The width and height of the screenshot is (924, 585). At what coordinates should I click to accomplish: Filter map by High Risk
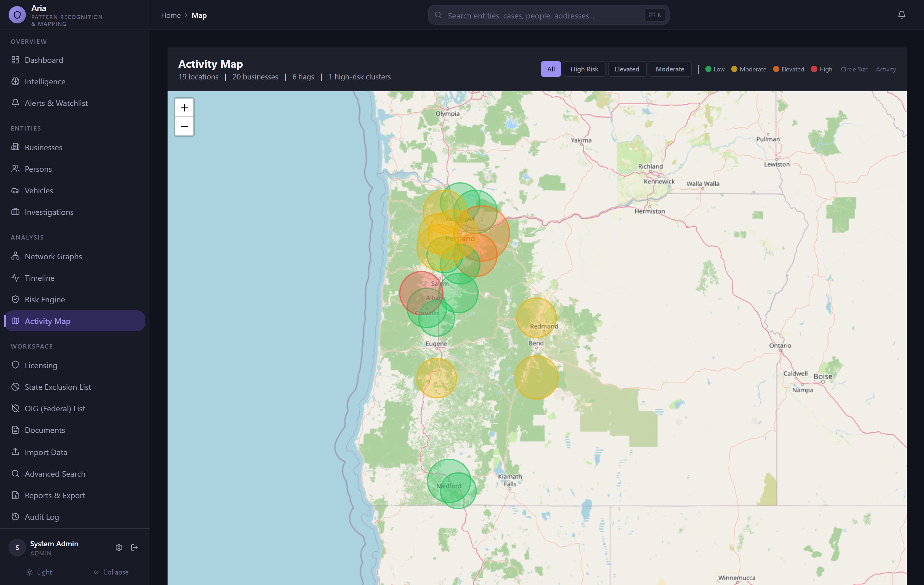pos(584,69)
